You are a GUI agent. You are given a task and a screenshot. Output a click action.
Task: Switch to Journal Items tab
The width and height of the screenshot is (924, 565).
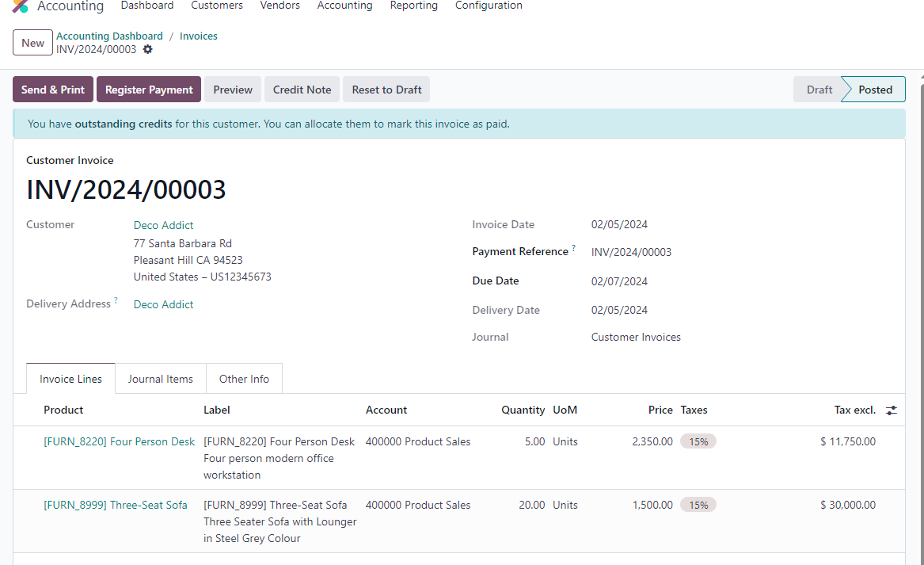pyautogui.click(x=160, y=379)
